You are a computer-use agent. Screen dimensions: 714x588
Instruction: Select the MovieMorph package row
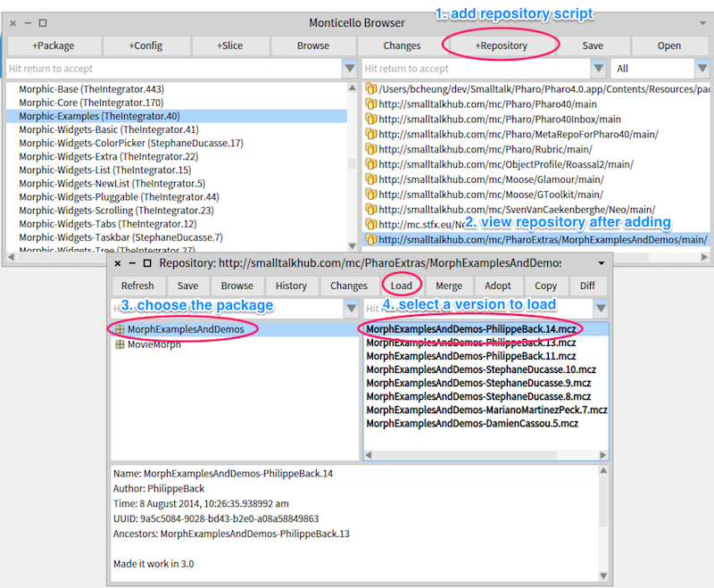pyautogui.click(x=235, y=344)
